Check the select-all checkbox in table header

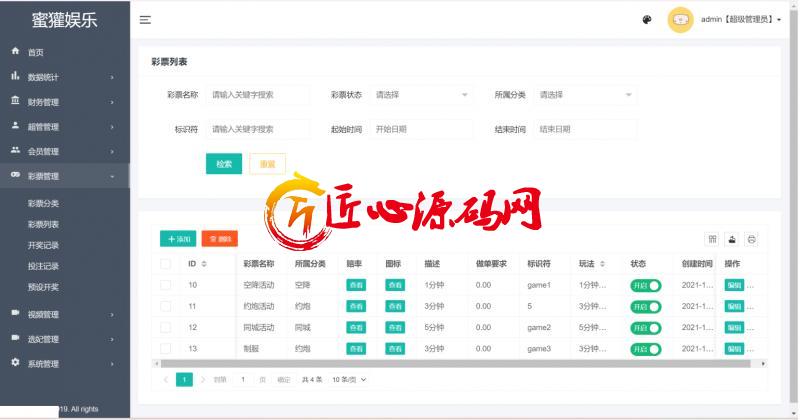point(165,264)
